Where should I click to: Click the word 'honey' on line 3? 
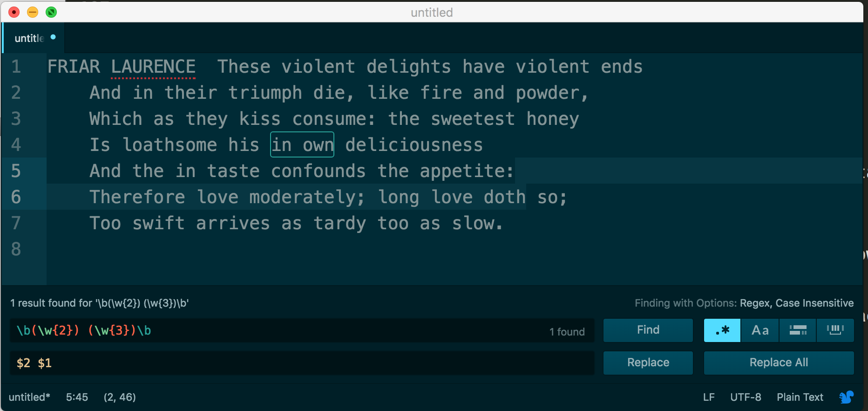[553, 119]
